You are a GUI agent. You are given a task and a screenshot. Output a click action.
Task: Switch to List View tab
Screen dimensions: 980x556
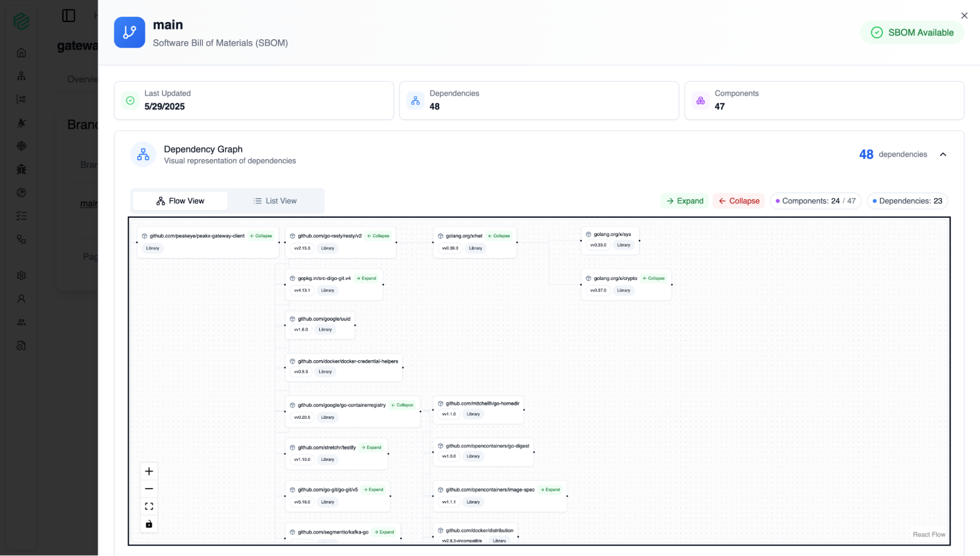click(275, 201)
